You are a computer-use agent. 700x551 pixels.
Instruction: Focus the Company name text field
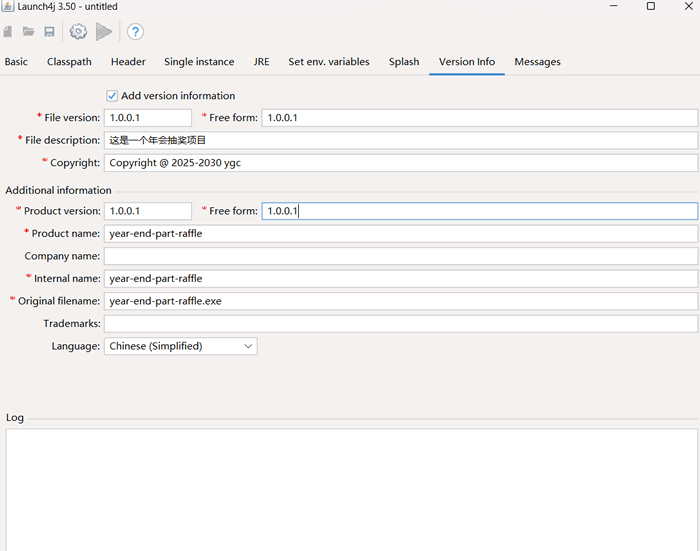pyautogui.click(x=400, y=256)
